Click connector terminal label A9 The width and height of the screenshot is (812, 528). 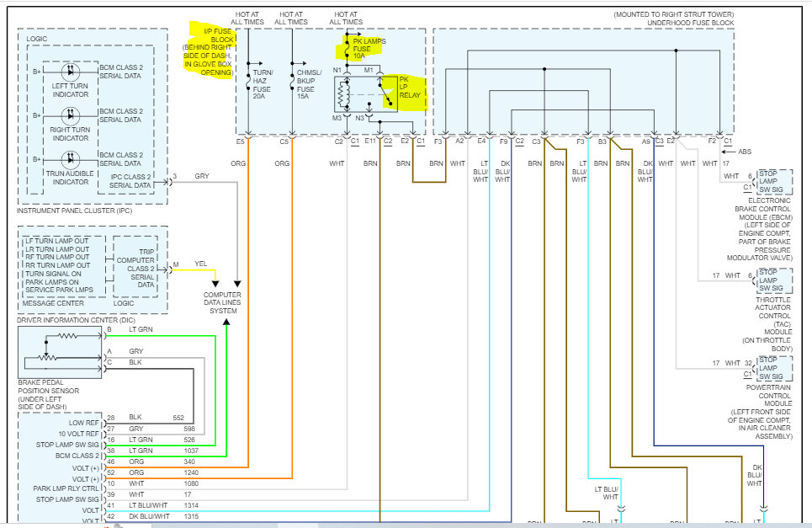click(x=646, y=141)
